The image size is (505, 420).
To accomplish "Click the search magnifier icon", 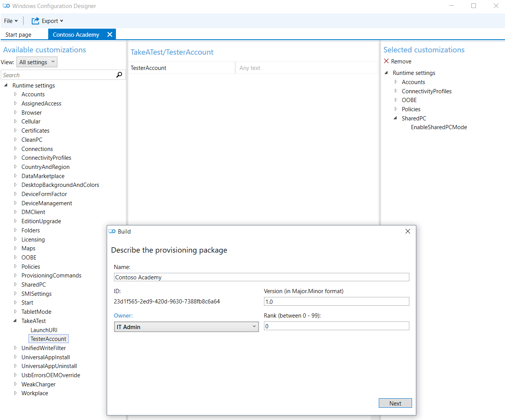I will coord(119,75).
